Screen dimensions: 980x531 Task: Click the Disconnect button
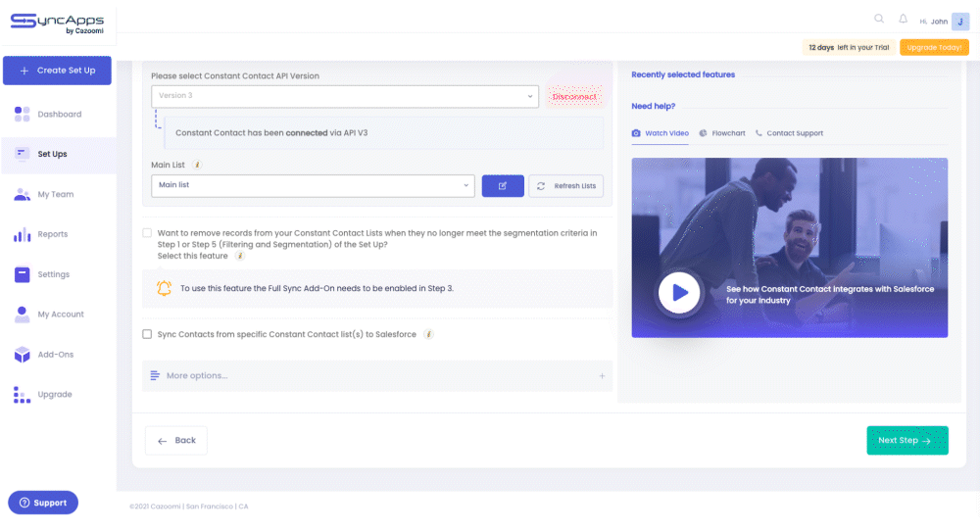point(574,97)
